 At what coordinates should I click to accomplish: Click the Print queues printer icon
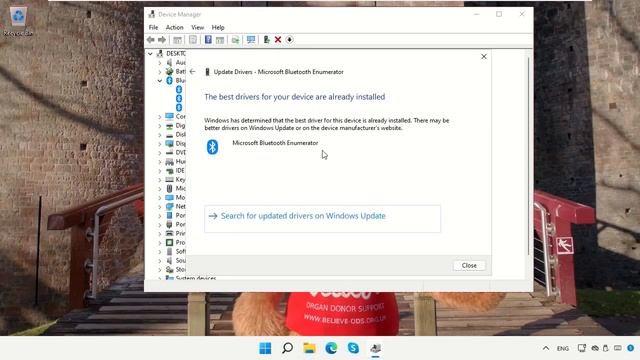pos(169,233)
